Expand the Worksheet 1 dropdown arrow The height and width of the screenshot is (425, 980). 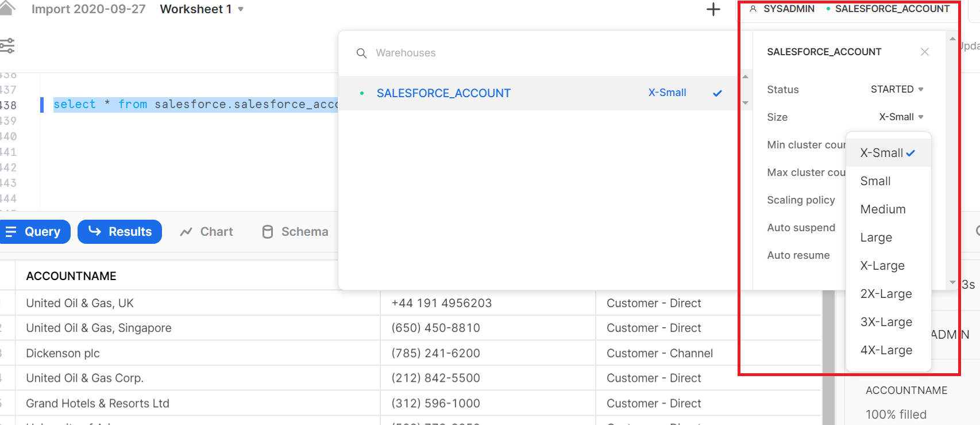[241, 9]
